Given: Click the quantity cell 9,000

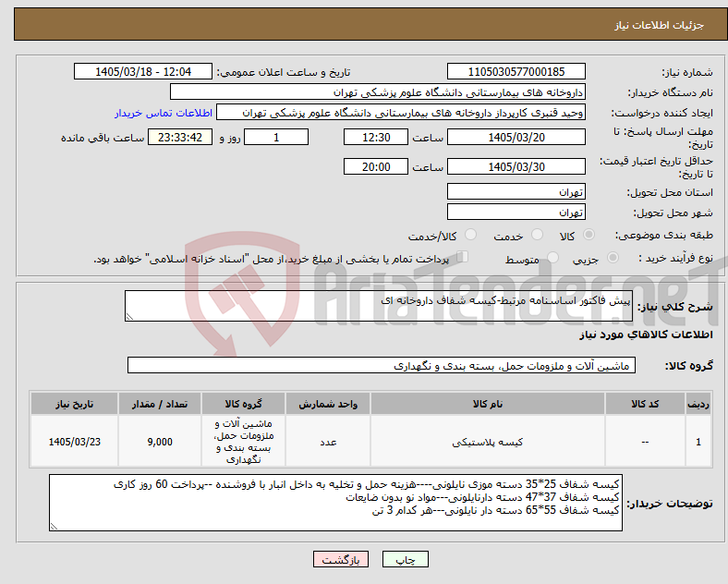Looking at the screenshot, I should (160, 442).
